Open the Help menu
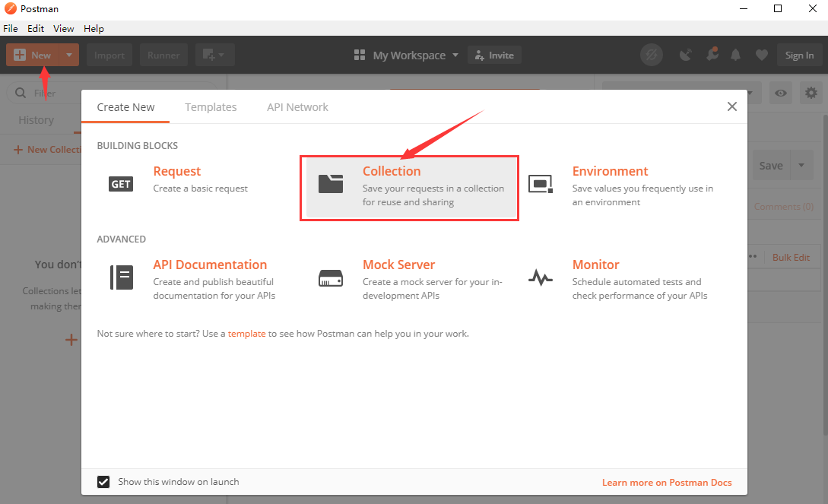Image resolution: width=828 pixels, height=504 pixels. (94, 28)
